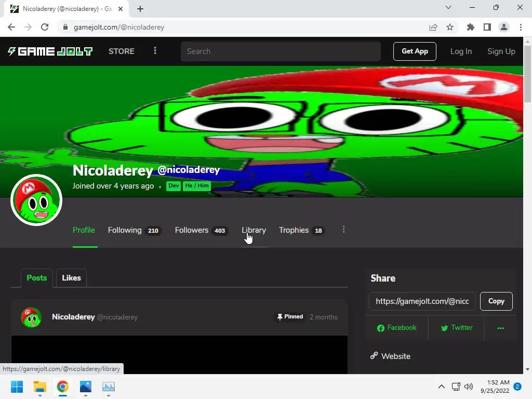Image resolution: width=532 pixels, height=399 pixels.
Task: Open the STORE page
Action: pyautogui.click(x=122, y=51)
